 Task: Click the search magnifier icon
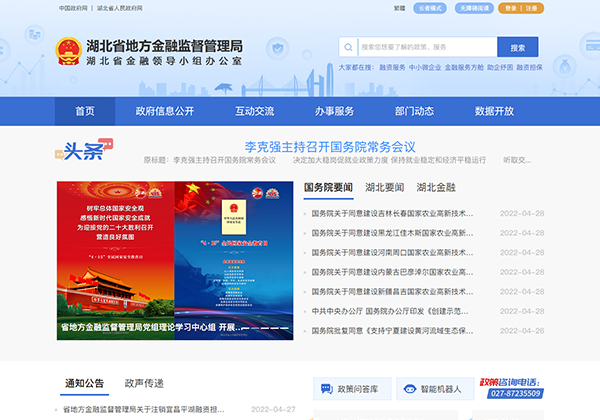click(349, 47)
